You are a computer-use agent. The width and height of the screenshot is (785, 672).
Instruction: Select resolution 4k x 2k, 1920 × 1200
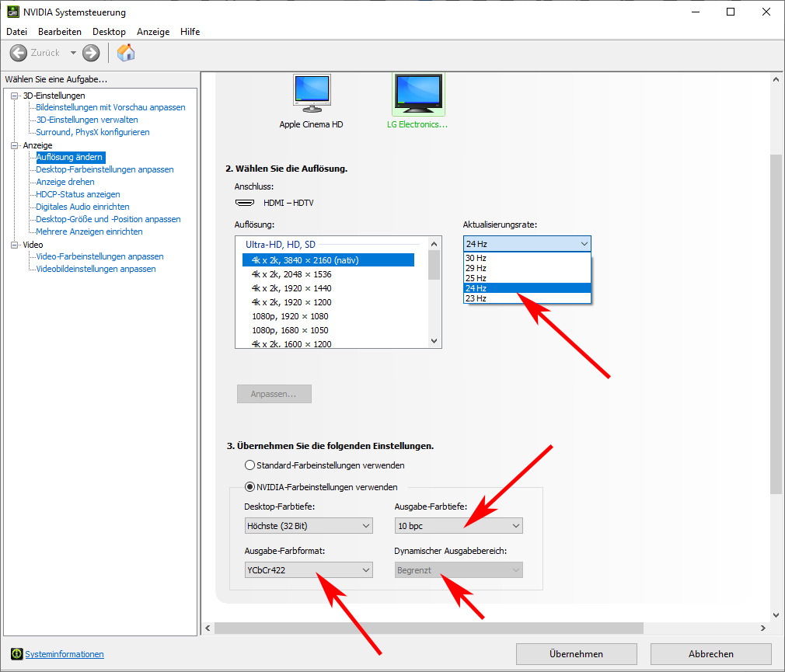coord(291,302)
